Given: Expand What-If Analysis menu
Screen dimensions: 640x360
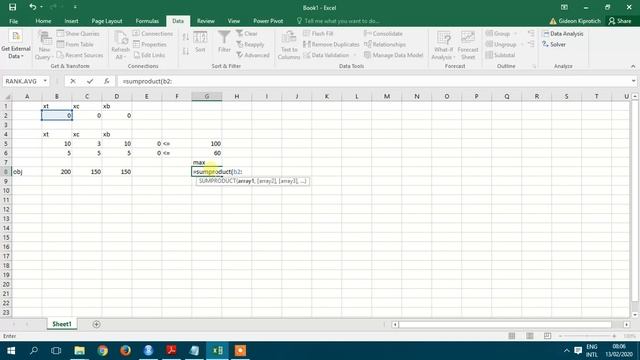Looking at the screenshot, I should [443, 45].
